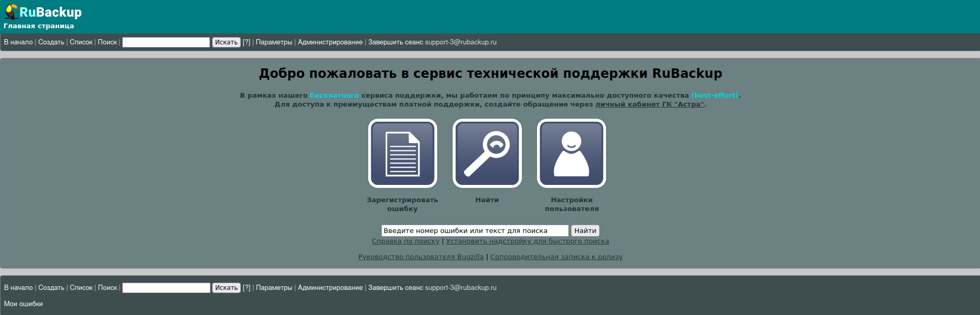This screenshot has width=980, height=315.
Task: Focus the bug number or text search field
Action: (475, 230)
